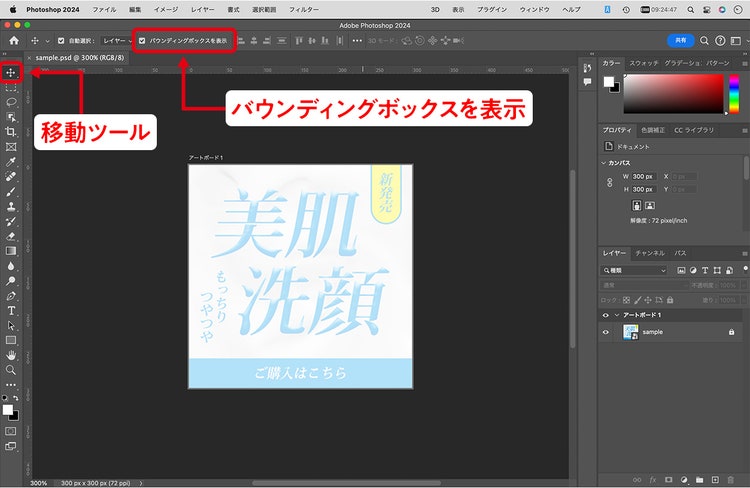Select the Frame tool
Screen dimensions: 750x488
tap(11, 147)
